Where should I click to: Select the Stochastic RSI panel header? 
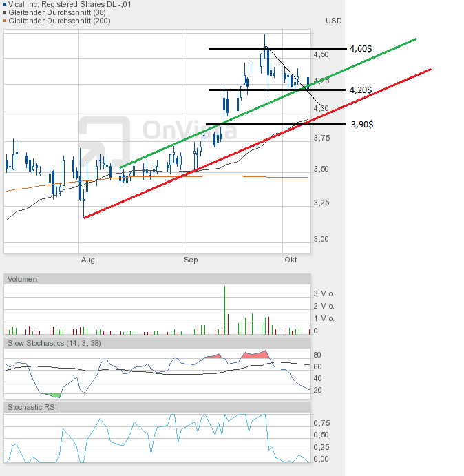(x=32, y=407)
